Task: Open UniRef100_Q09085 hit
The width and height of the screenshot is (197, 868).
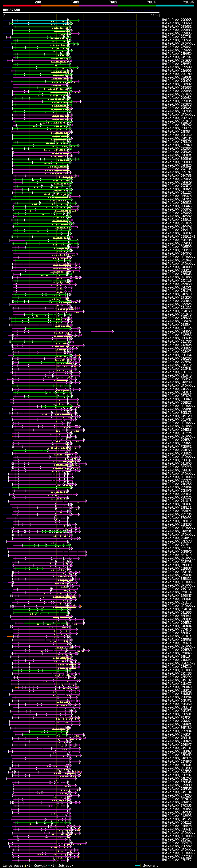Action: tap(177, 91)
